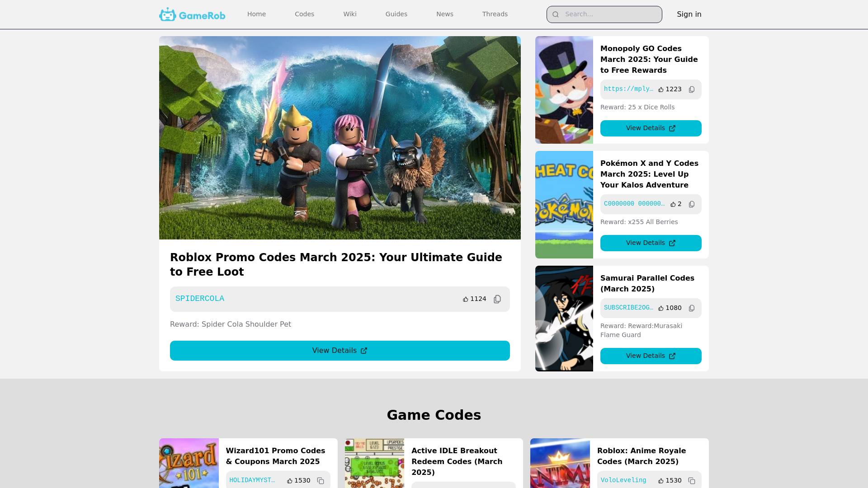Screen dimensions: 868x488
Task: Open the News page
Action: [x=445, y=14]
